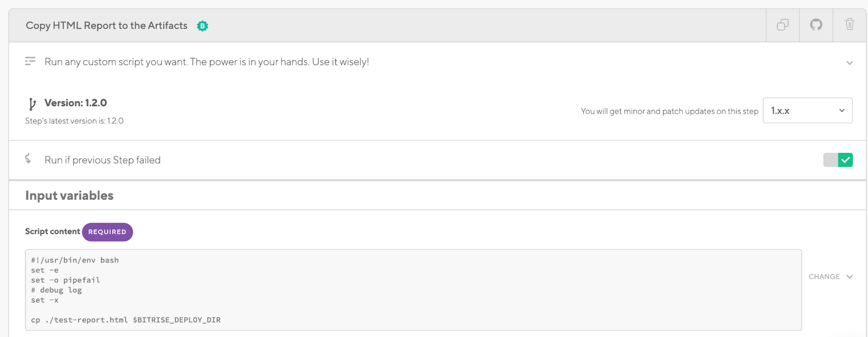Click the Version: 1.2.0 label

click(x=75, y=103)
